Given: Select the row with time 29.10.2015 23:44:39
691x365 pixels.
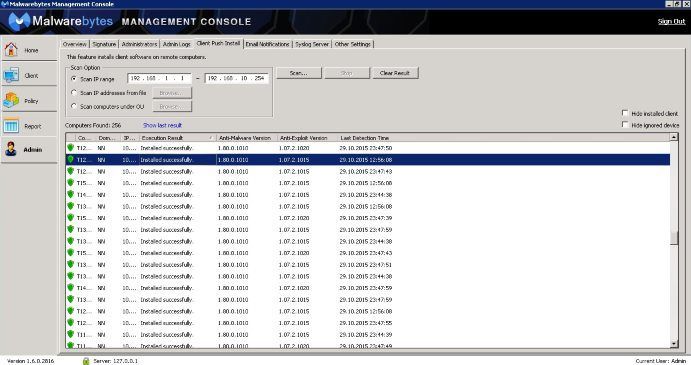Looking at the screenshot, I should [x=368, y=335].
